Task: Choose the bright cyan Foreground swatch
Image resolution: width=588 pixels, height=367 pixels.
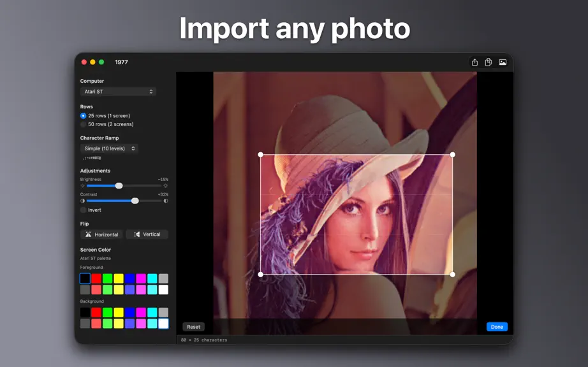Action: pos(152,278)
